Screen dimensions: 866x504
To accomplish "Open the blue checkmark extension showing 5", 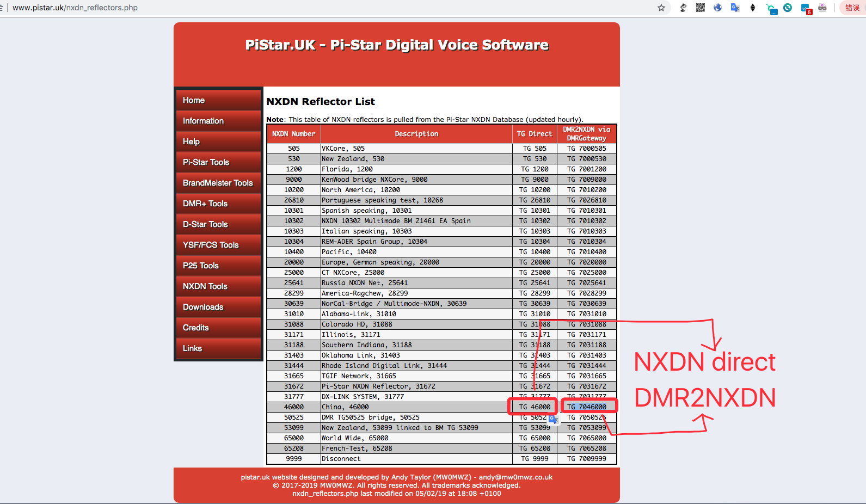I will [806, 9].
